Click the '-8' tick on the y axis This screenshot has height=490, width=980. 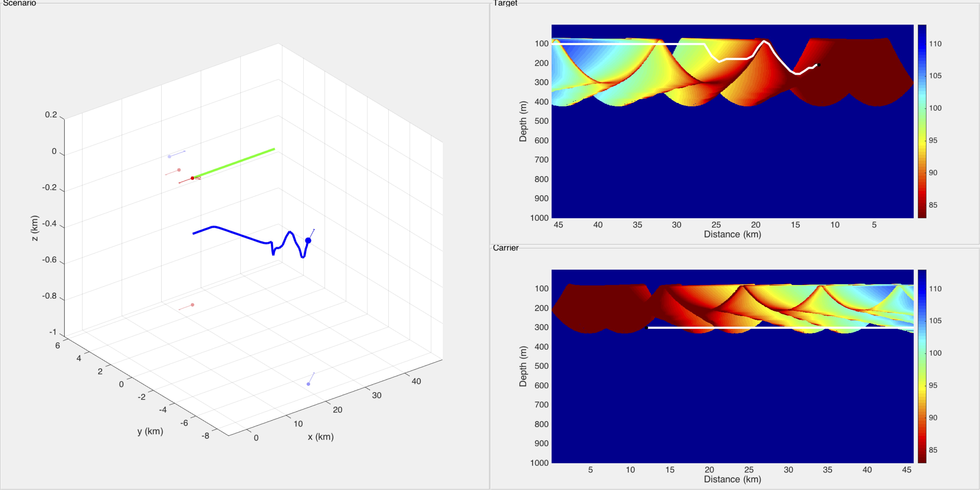click(205, 436)
